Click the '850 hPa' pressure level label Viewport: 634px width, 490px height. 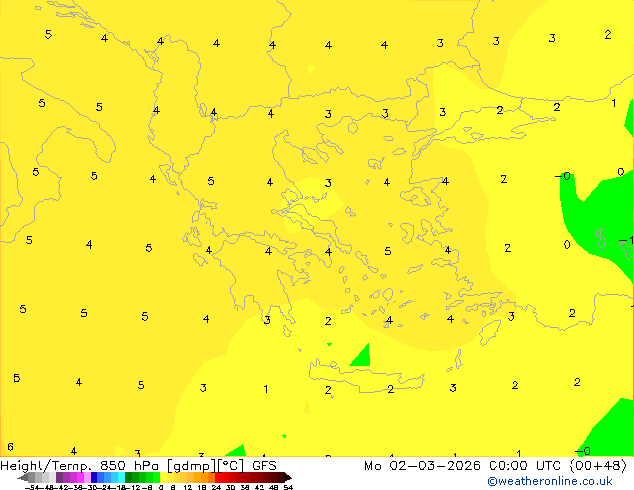click(129, 466)
